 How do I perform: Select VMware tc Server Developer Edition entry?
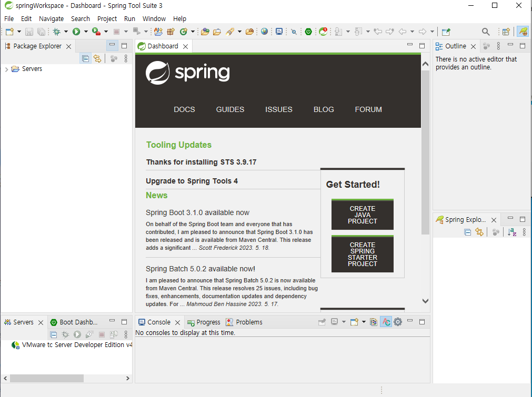(72, 345)
